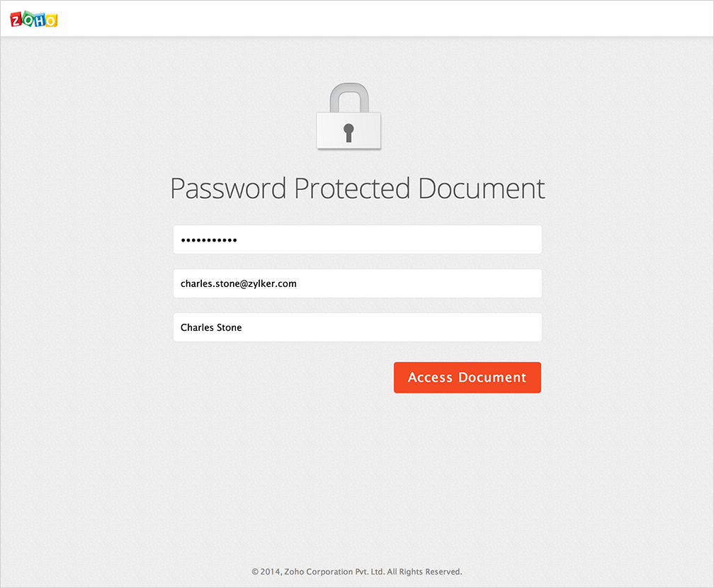Click the blue H tile of the logo
This screenshot has width=714, height=588.
(40, 19)
